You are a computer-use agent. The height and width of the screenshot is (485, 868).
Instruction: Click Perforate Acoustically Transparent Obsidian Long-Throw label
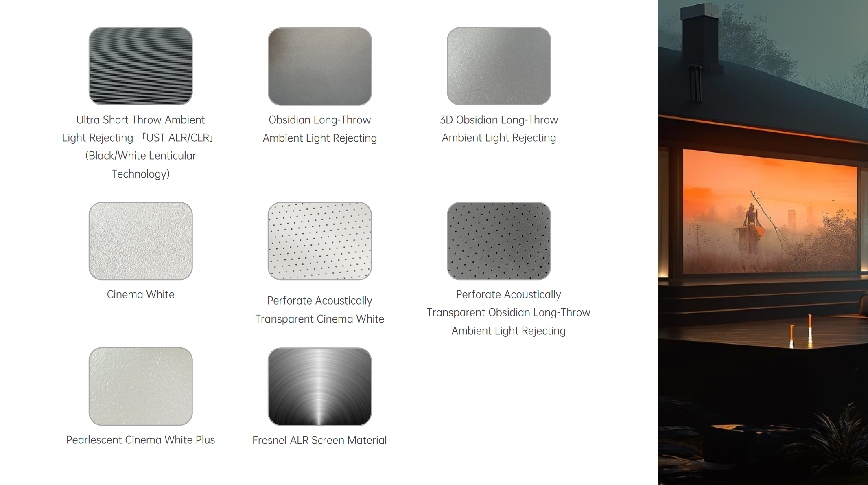(x=508, y=312)
